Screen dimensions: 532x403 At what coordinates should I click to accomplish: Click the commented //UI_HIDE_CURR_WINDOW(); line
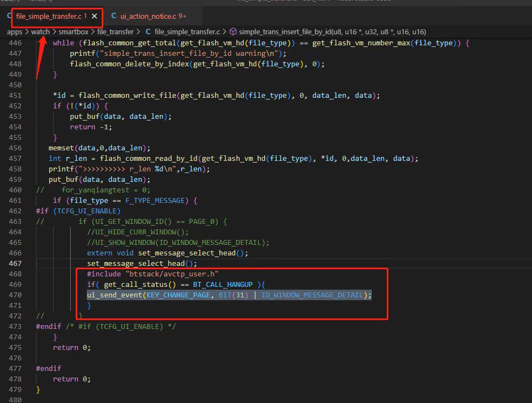(138, 232)
